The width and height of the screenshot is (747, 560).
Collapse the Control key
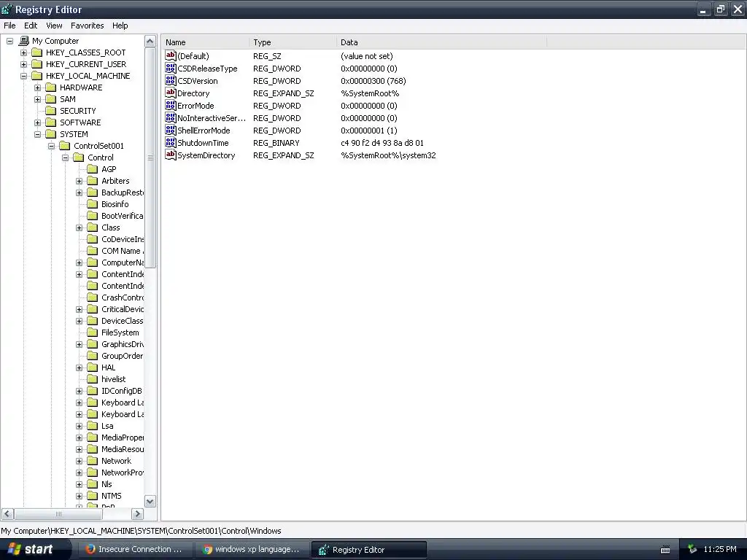[65, 157]
